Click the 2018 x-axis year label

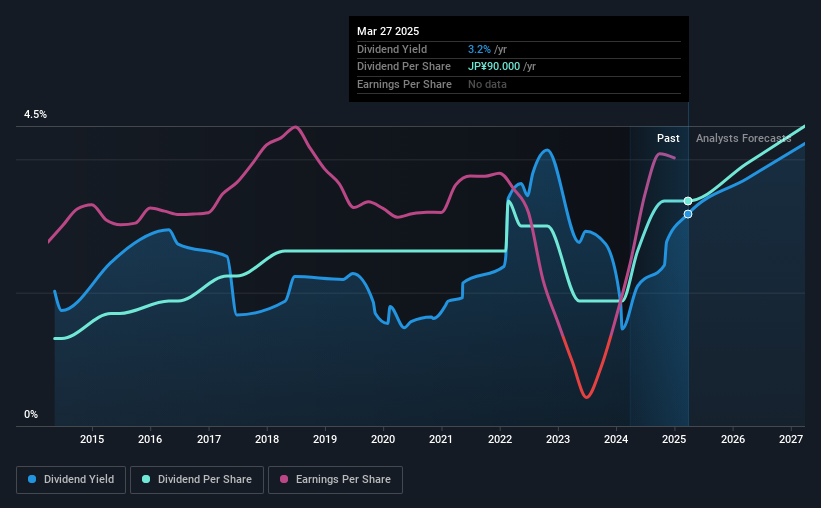pyautogui.click(x=267, y=439)
